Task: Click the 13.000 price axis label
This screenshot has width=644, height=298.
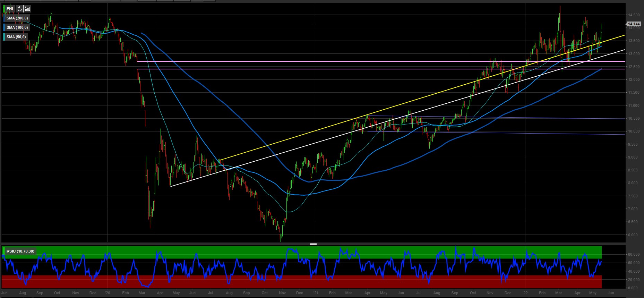Action: [634, 54]
